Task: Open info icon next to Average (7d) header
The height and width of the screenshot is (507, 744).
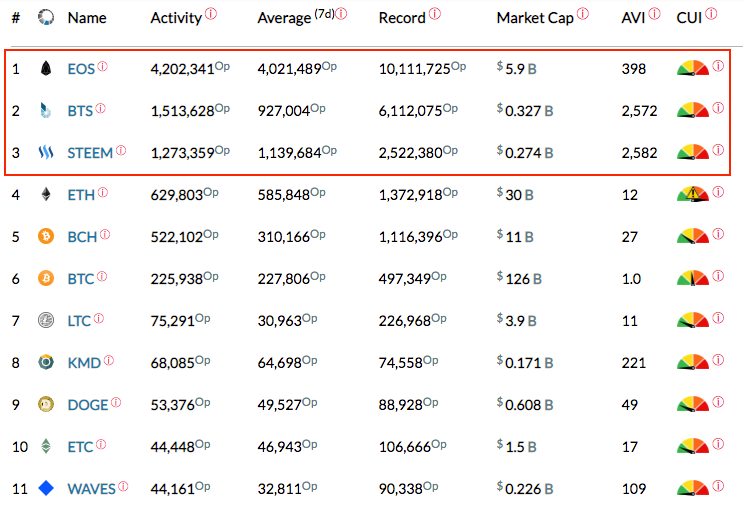Action: click(x=341, y=14)
